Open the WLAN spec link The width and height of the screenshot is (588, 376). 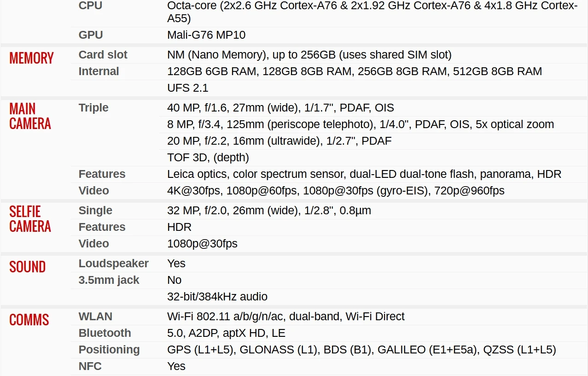95,317
